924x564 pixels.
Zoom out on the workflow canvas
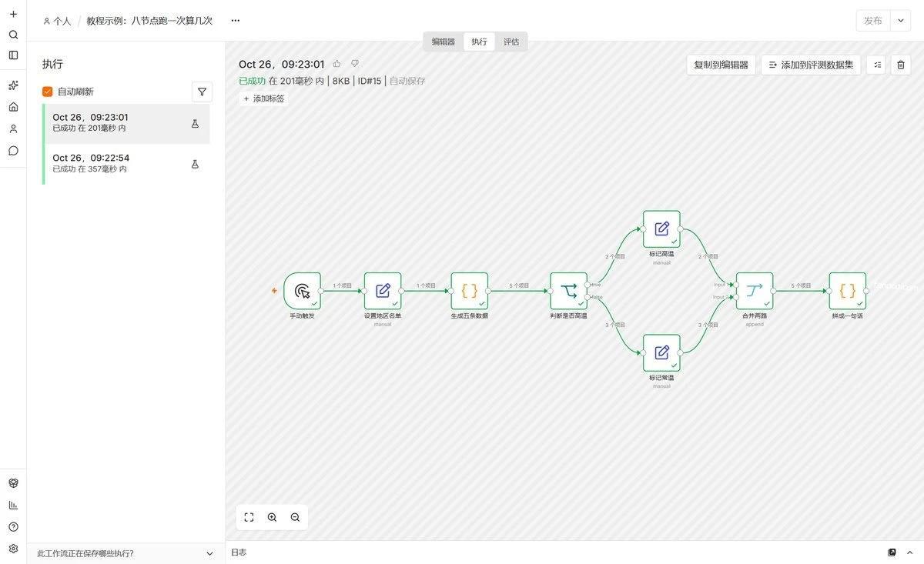295,517
